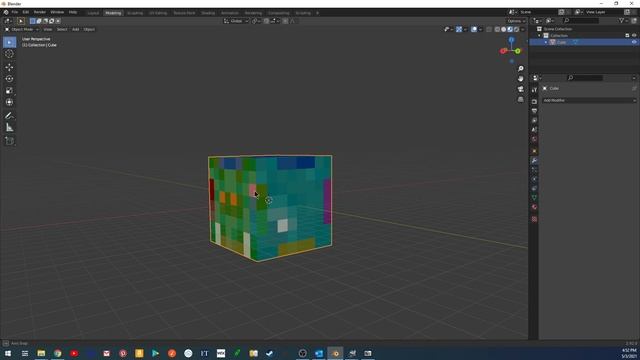
Task: Click the pin icon beside Cube name
Action: pos(634,88)
